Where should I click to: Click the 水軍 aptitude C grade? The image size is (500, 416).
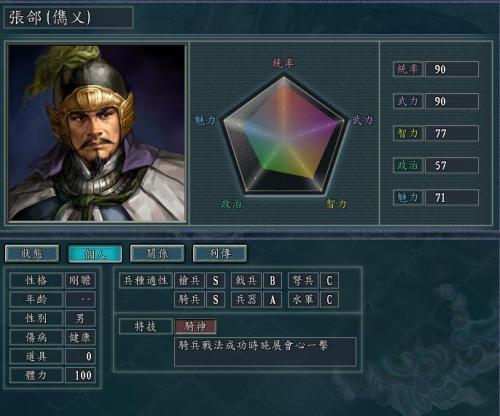pos(329,299)
